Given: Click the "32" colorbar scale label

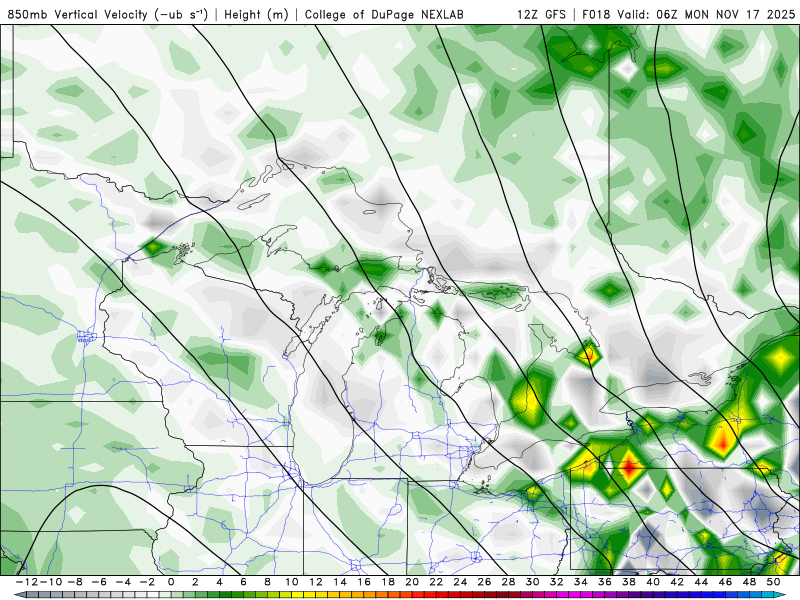Looking at the screenshot, I should pyautogui.click(x=557, y=582).
